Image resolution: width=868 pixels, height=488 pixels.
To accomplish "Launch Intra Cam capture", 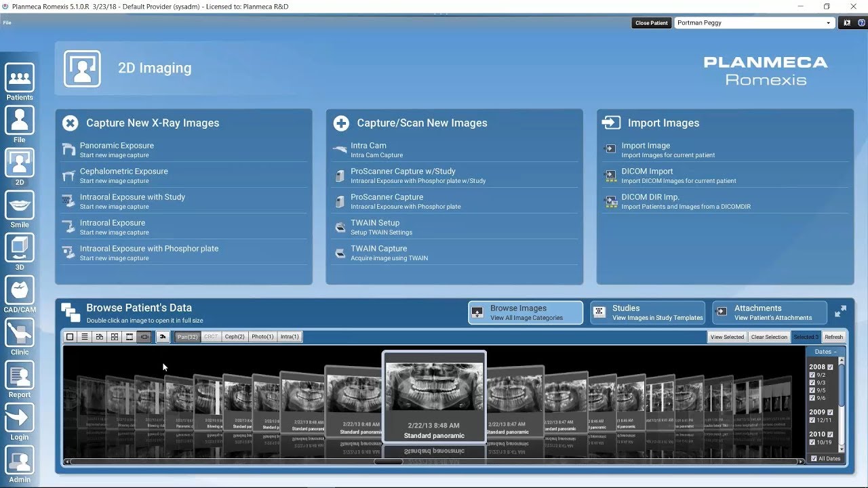I will pyautogui.click(x=454, y=150).
